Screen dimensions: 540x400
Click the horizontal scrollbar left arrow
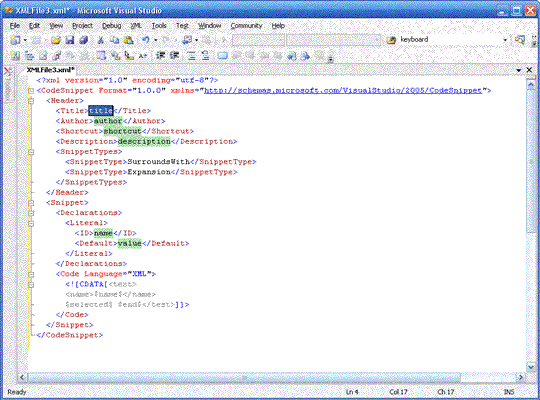tap(22, 377)
